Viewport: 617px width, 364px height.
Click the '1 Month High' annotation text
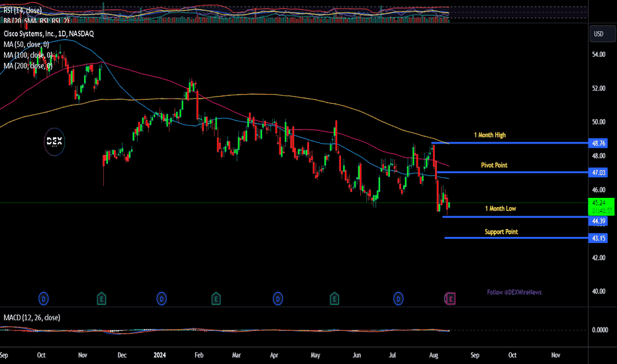click(490, 135)
